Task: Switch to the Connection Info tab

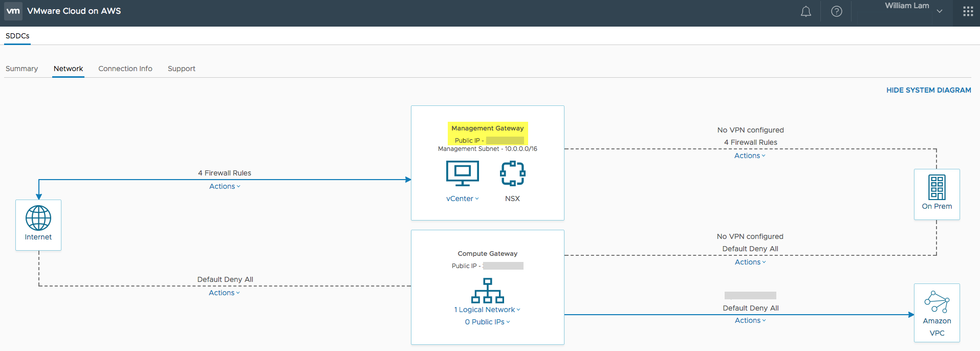Action: 125,69
